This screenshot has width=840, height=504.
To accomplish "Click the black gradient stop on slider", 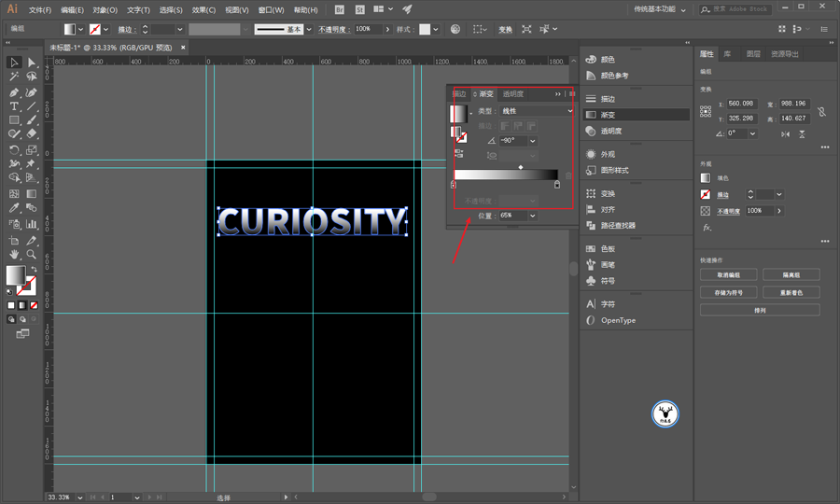I will pyautogui.click(x=557, y=185).
